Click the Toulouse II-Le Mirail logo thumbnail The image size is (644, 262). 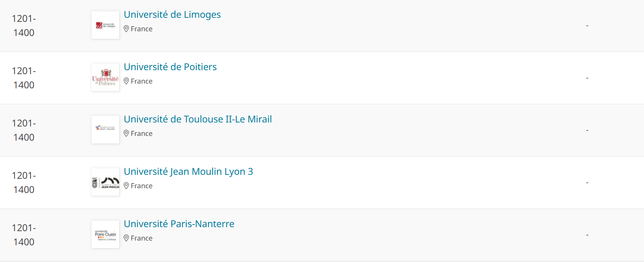click(x=105, y=130)
